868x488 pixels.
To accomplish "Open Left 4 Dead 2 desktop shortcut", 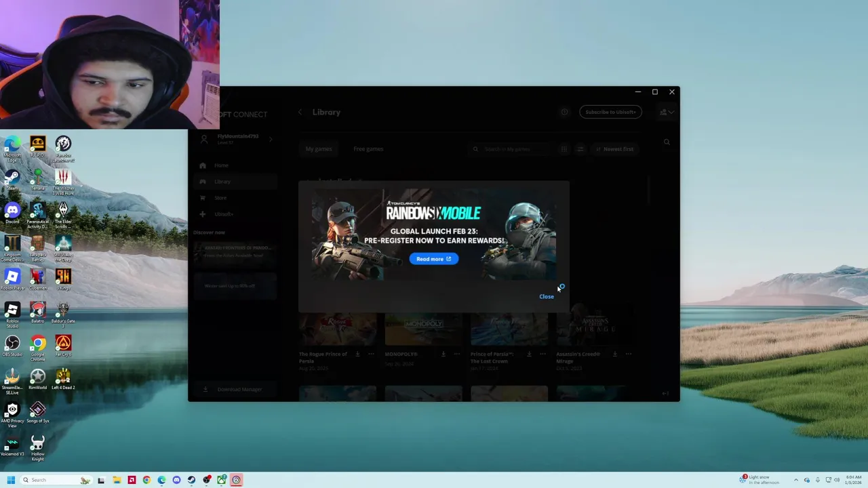I will [63, 380].
